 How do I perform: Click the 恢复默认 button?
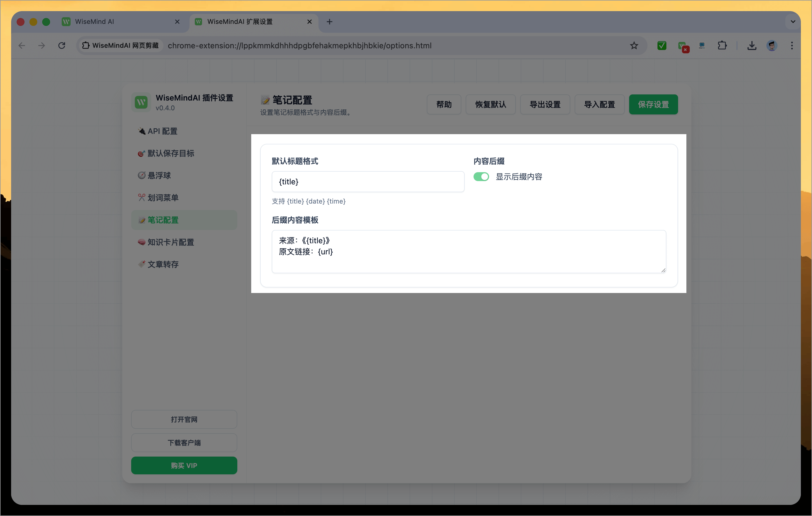(490, 104)
